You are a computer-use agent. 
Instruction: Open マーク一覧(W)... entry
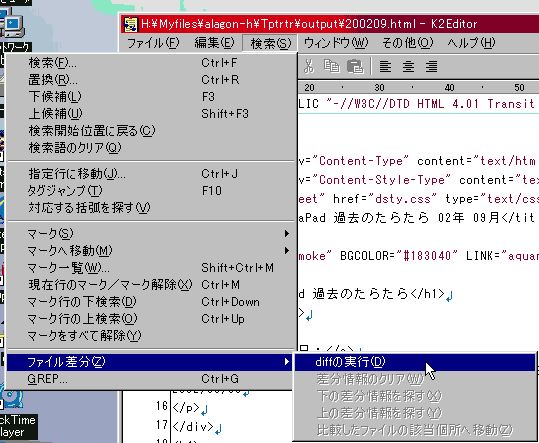point(150,268)
